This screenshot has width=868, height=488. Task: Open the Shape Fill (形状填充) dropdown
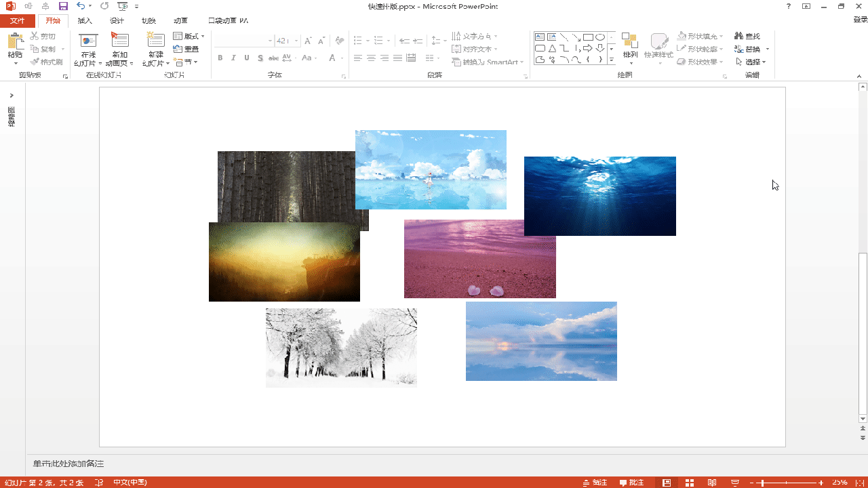pos(701,36)
